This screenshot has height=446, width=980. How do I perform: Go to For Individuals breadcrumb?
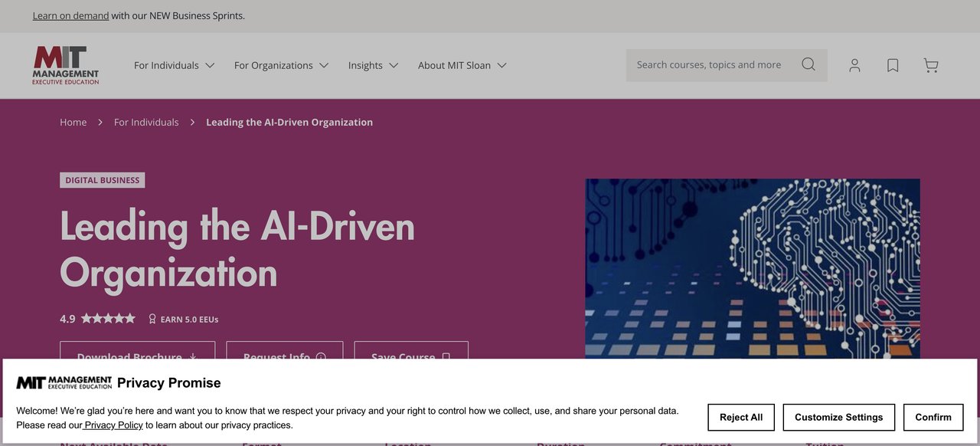(x=146, y=122)
